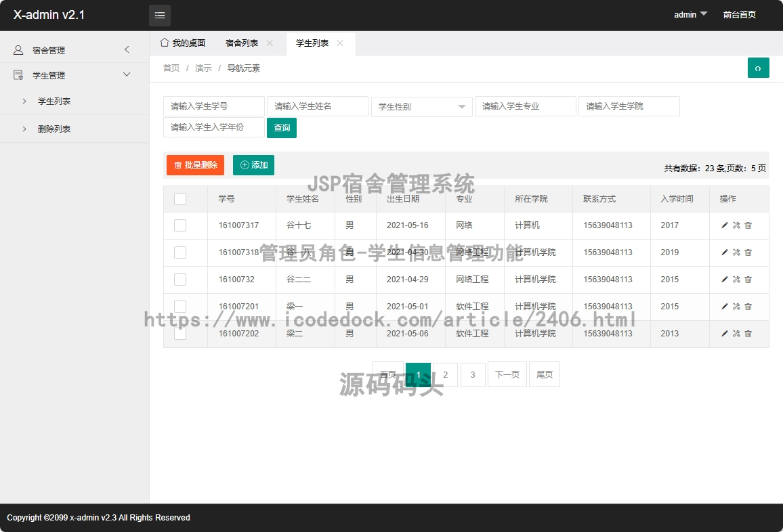The height and width of the screenshot is (532, 783).
Task: Click the 查询 search button
Action: [x=282, y=128]
